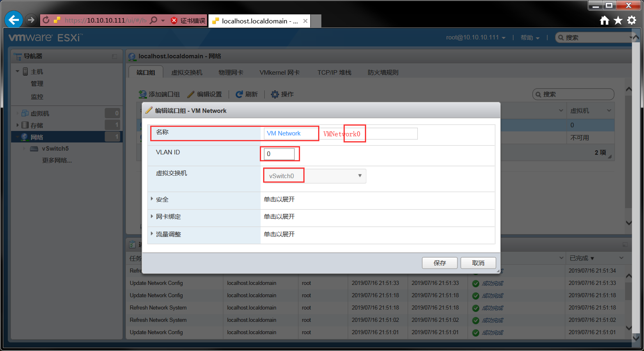
Task: Open the vSwitch0 virtual switch dropdown
Action: pyautogui.click(x=314, y=176)
